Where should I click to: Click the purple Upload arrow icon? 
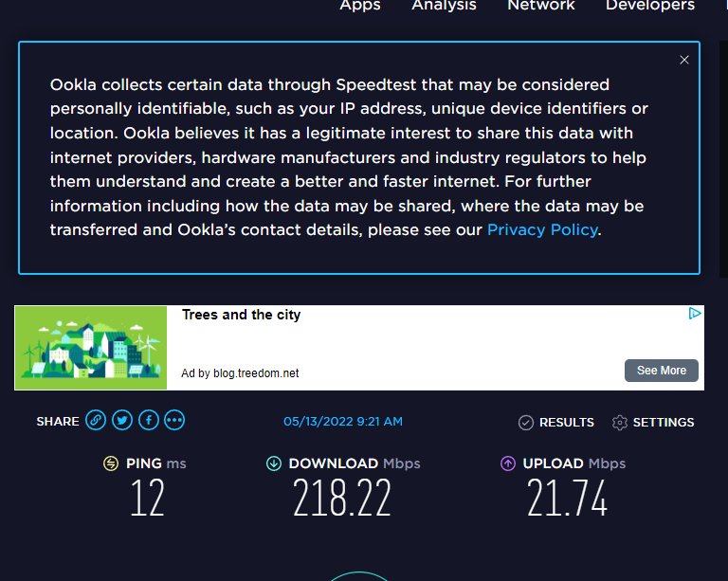(508, 463)
